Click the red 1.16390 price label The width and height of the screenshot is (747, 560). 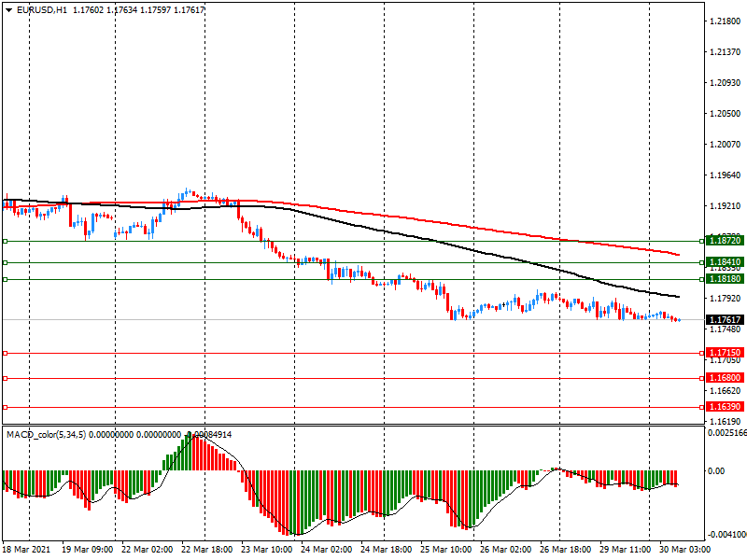click(x=725, y=407)
